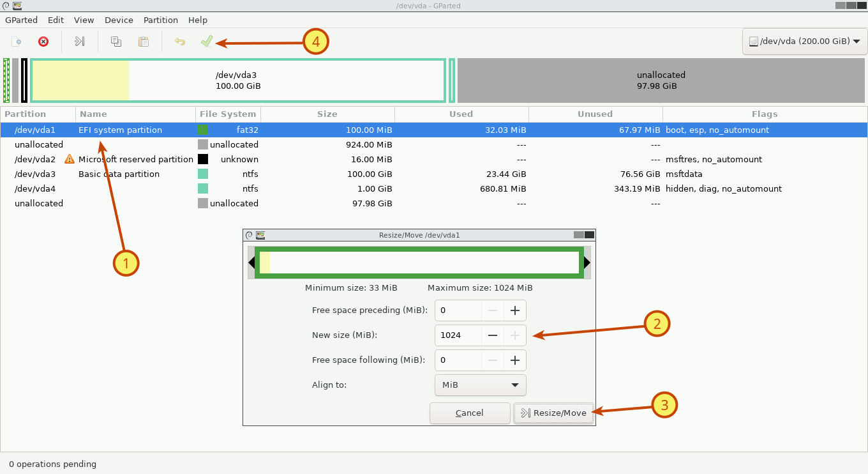Select the /dev/vda3 row in partition list
This screenshot has width=868, height=474.
pyautogui.click(x=434, y=174)
